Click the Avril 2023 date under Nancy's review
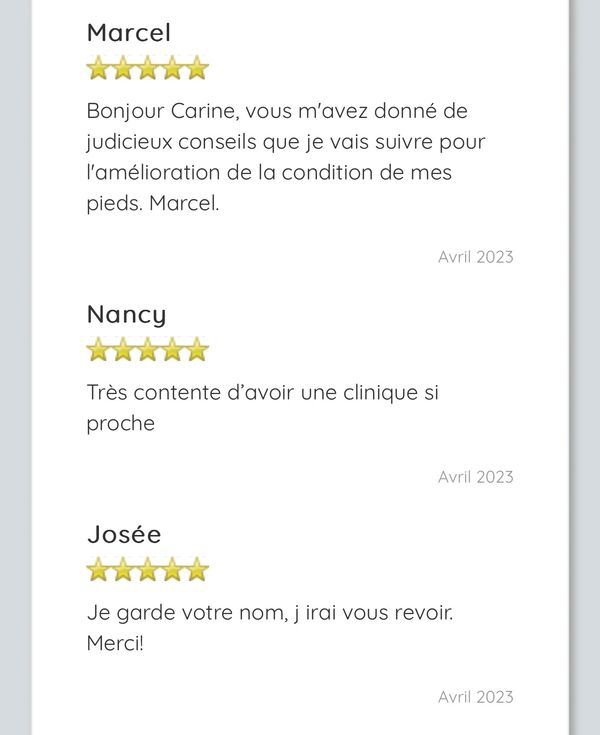This screenshot has height=735, width=600. point(475,477)
